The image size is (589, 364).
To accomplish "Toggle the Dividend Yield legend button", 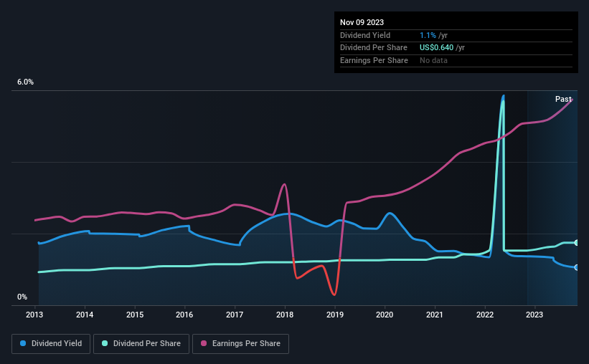I will coord(51,344).
